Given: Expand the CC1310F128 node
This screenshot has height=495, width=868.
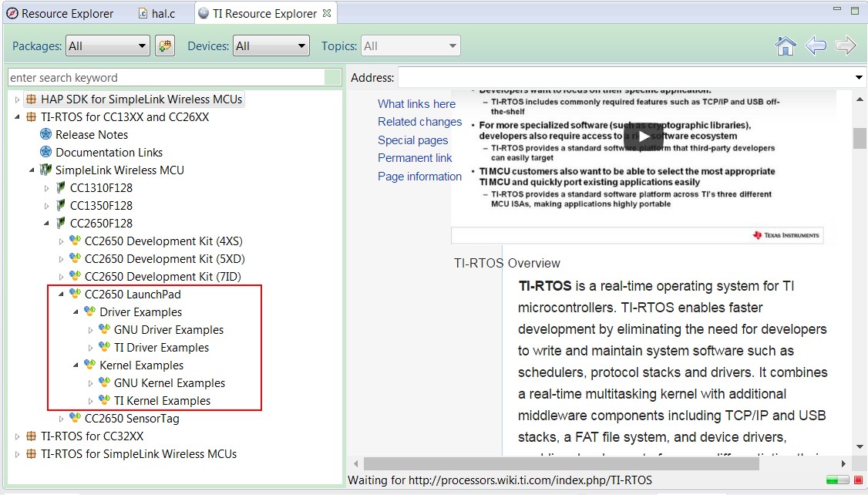Looking at the screenshot, I should pyautogui.click(x=46, y=188).
